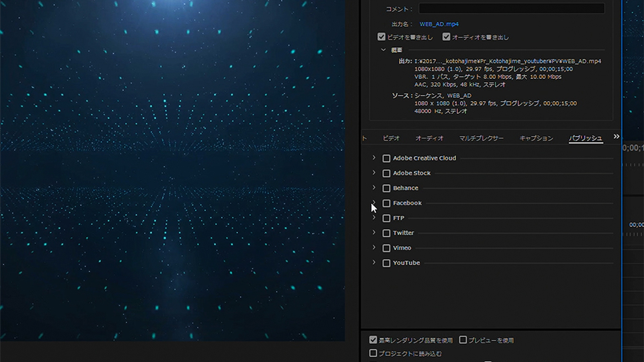Uncheck ビデオを書き出し export video
This screenshot has height=362, width=644.
381,37
